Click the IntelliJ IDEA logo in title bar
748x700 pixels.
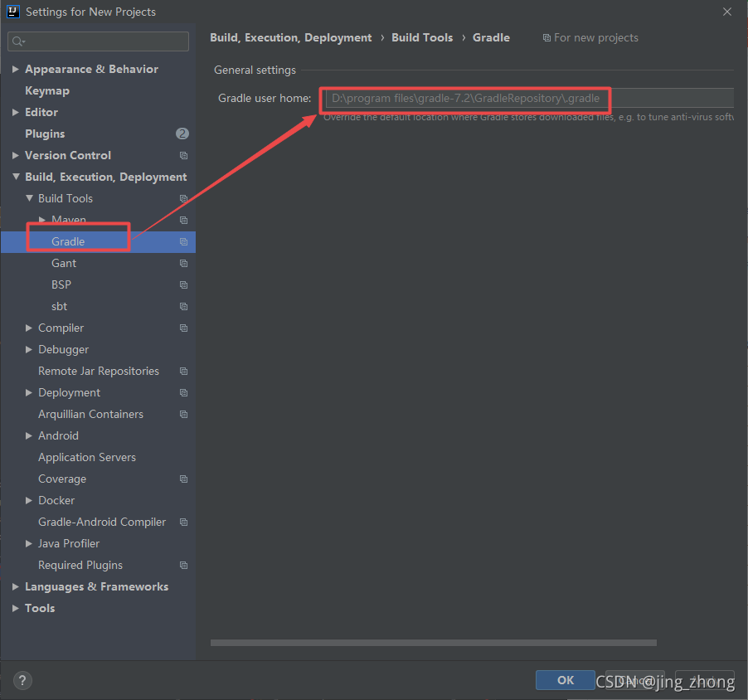click(13, 12)
